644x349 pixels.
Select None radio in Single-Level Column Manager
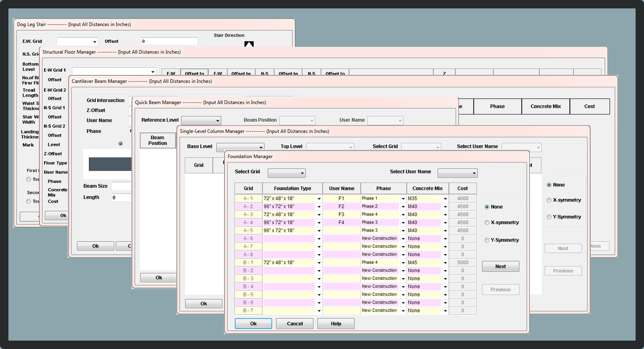pyautogui.click(x=549, y=184)
